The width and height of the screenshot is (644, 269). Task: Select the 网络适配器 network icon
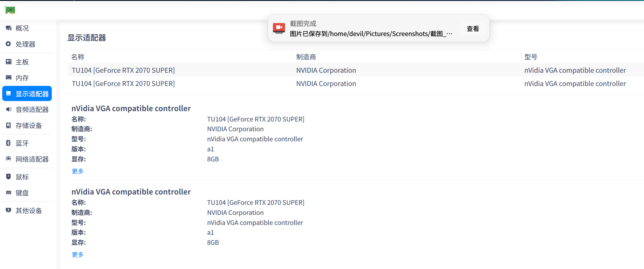tap(9, 159)
